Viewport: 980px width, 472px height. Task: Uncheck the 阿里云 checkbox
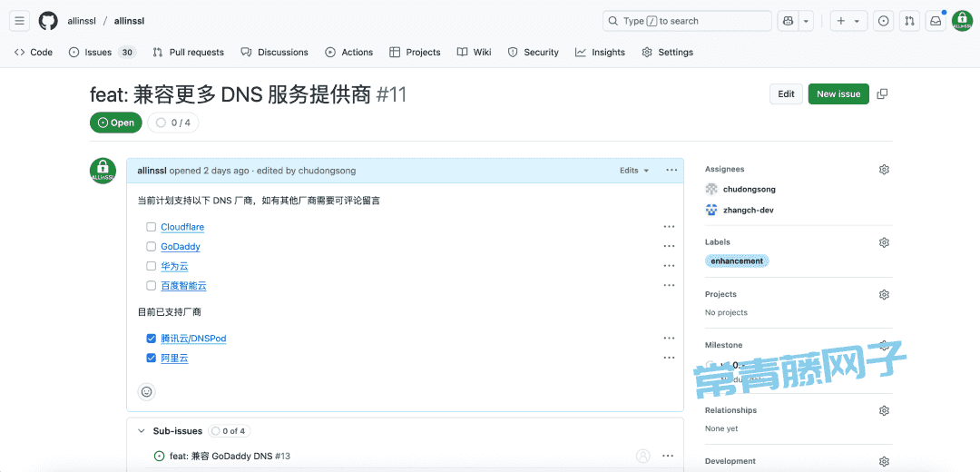pyautogui.click(x=151, y=359)
